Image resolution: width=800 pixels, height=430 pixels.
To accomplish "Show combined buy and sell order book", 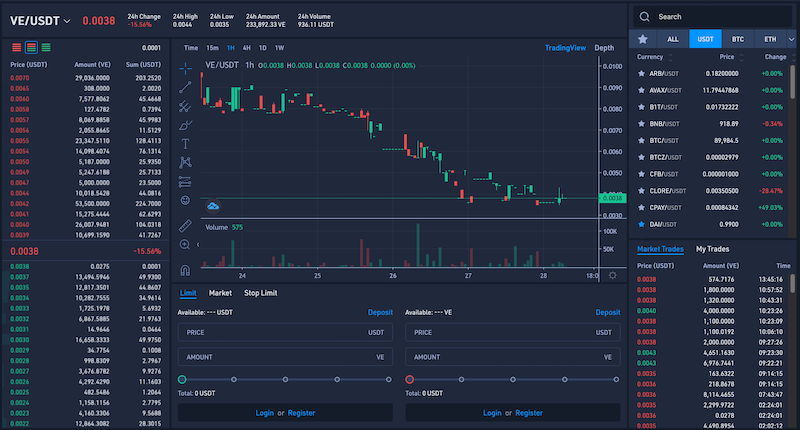I will pos(31,47).
